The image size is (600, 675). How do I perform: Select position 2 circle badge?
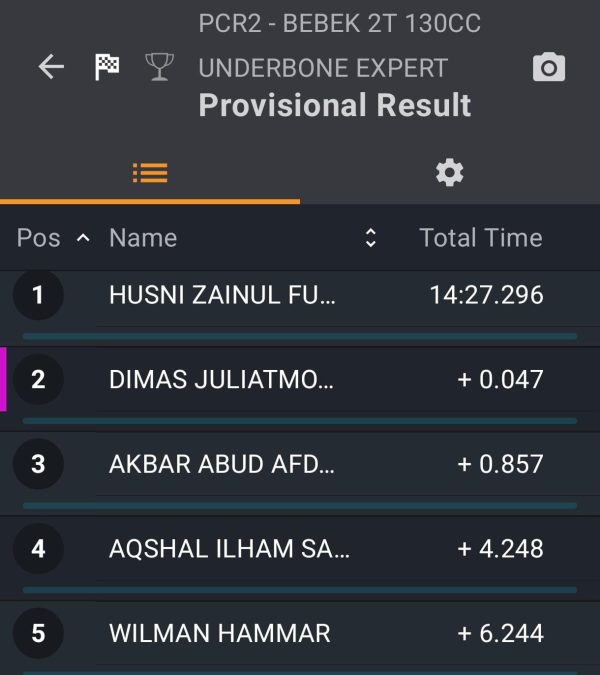click(38, 379)
